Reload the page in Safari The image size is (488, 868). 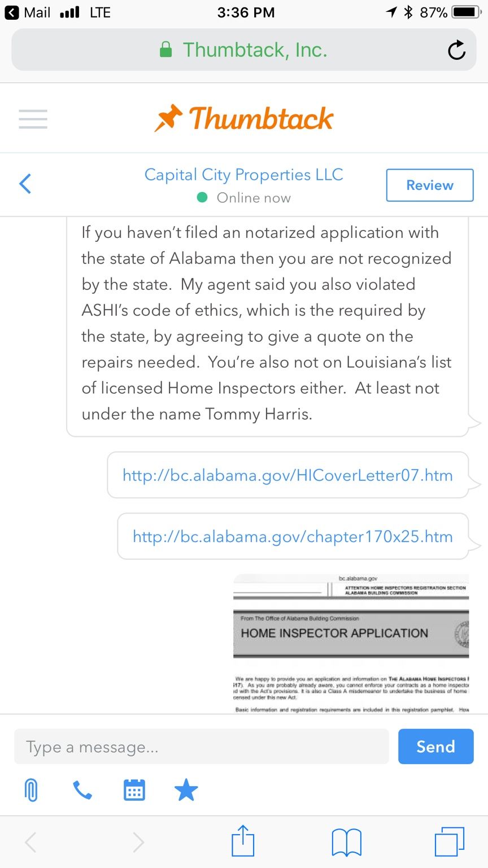click(456, 50)
